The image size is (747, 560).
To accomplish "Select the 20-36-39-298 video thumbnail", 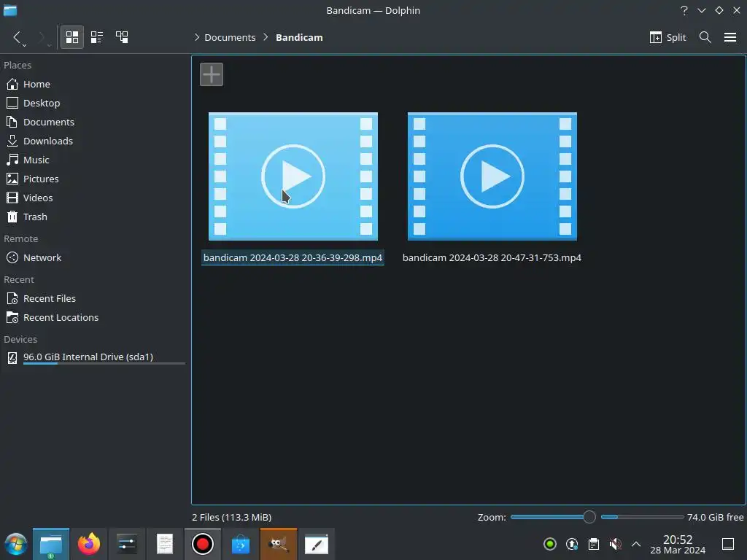I will pyautogui.click(x=293, y=176).
